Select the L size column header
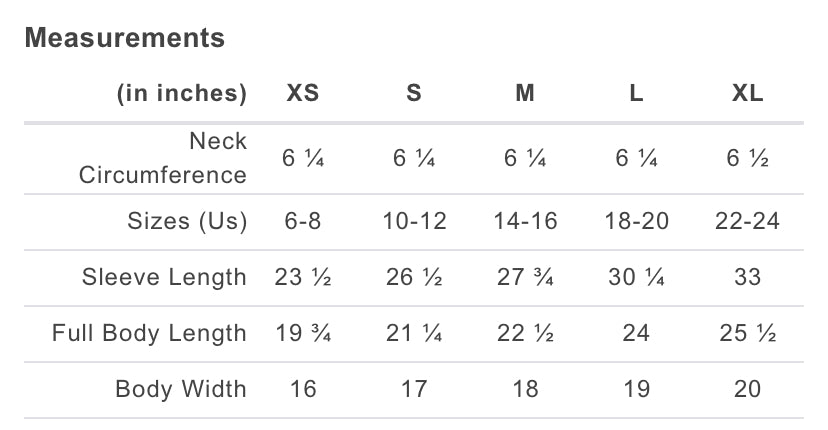The height and width of the screenshot is (430, 828). pyautogui.click(x=636, y=94)
